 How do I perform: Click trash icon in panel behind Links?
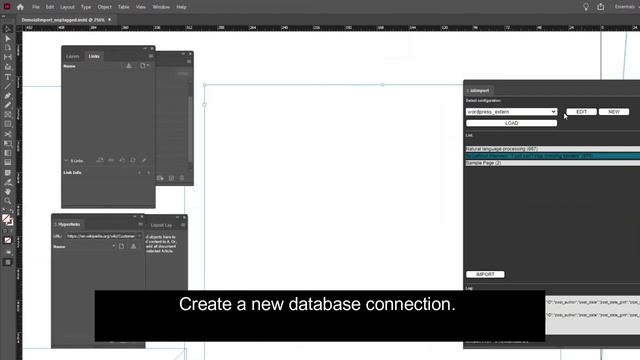[x=182, y=178]
